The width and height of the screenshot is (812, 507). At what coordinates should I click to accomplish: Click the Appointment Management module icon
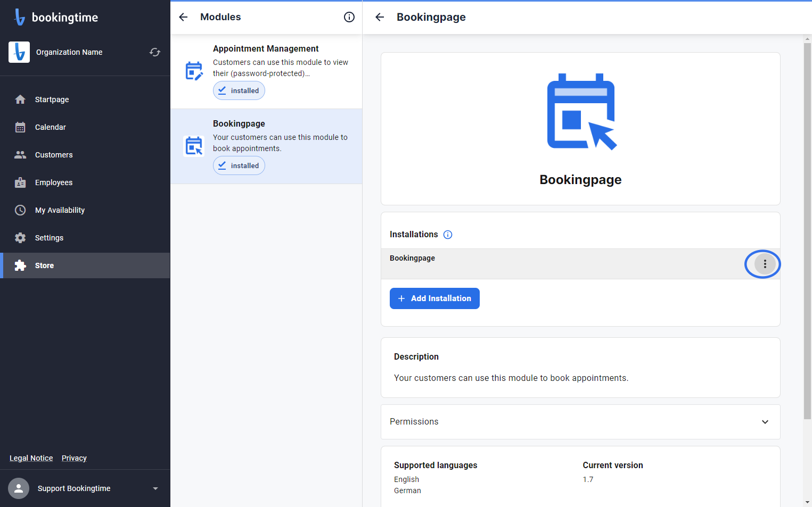tap(194, 71)
